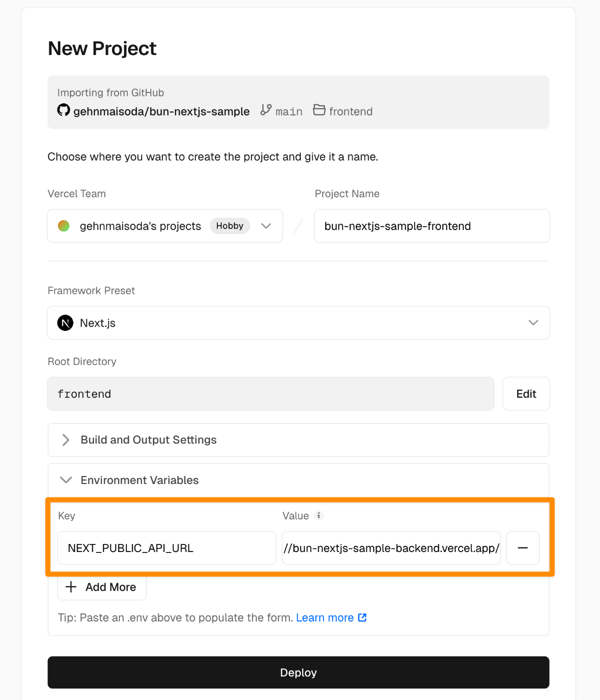Image resolution: width=600 pixels, height=700 pixels.
Task: Click the team avatar for gehnmaisoda's projects
Action: pos(64,226)
